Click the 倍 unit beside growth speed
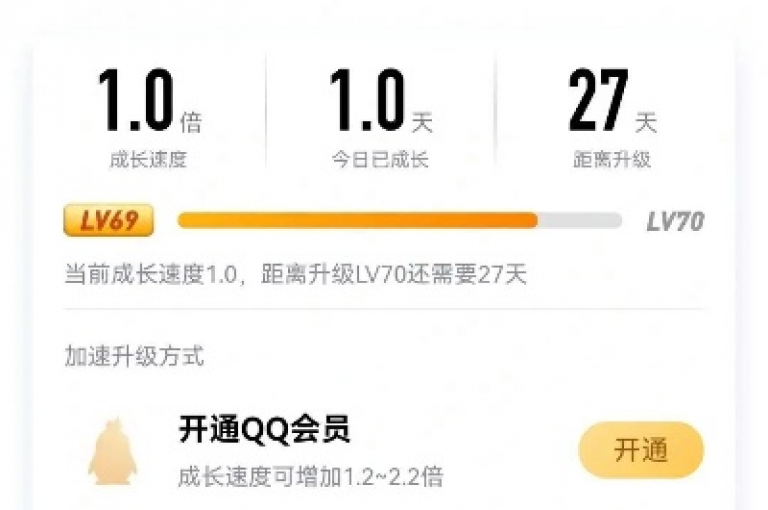 point(191,122)
